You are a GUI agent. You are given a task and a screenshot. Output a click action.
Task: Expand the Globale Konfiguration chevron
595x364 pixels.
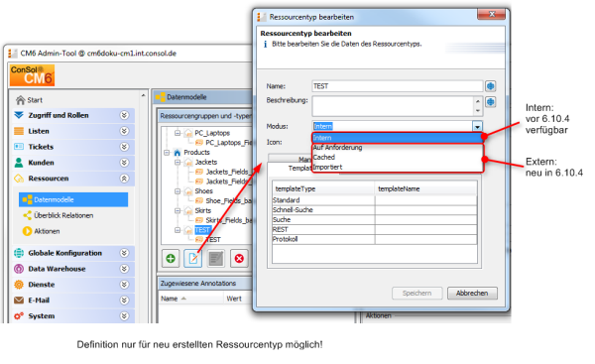(124, 253)
